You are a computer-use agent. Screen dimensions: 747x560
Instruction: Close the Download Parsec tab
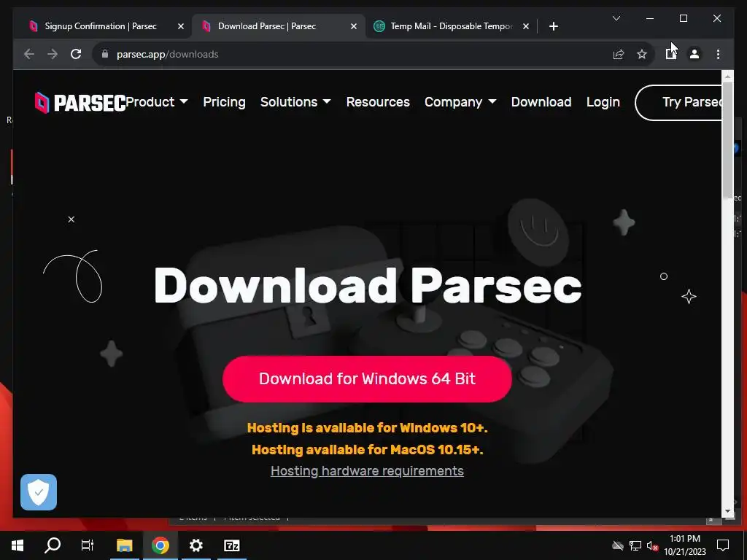354,26
